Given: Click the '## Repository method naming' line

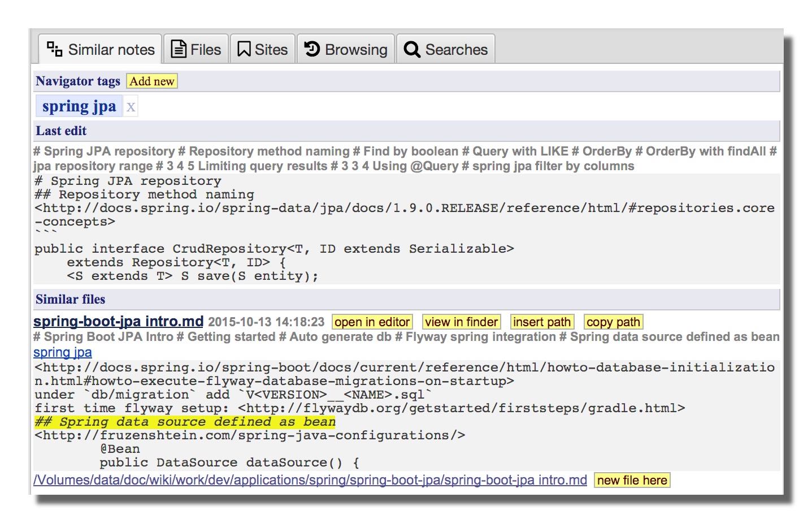Looking at the screenshot, I should (x=144, y=194).
